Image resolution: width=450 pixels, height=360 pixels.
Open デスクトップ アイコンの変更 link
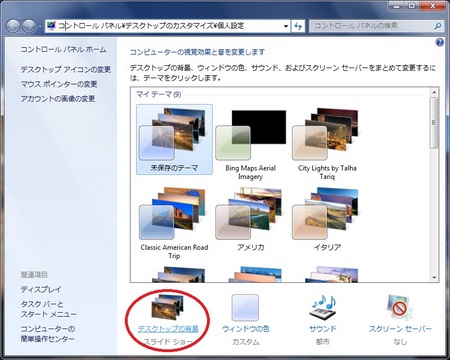point(66,69)
